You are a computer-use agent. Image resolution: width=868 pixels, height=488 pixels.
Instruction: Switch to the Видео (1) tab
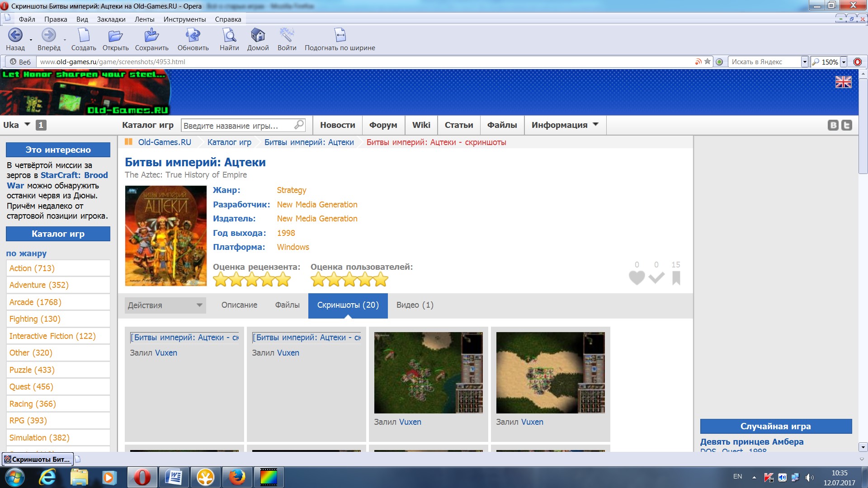pos(415,305)
